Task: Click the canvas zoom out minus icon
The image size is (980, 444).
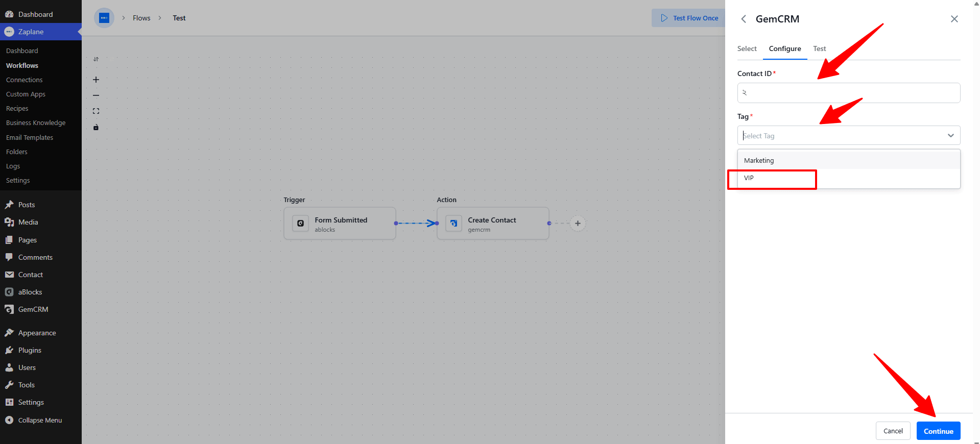Action: (96, 95)
